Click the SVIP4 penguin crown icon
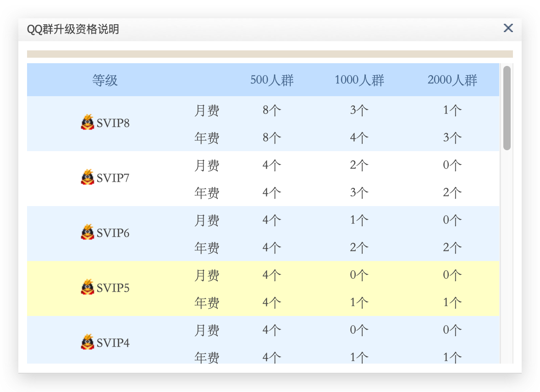 click(x=88, y=342)
